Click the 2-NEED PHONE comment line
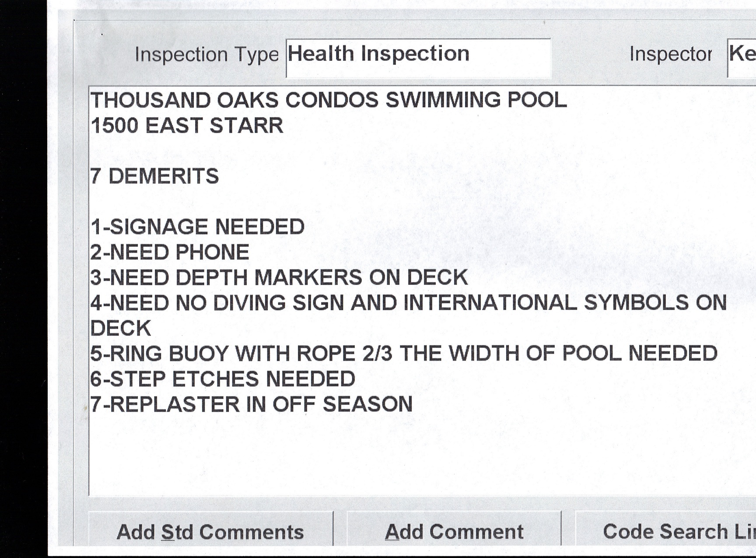 [x=170, y=253]
